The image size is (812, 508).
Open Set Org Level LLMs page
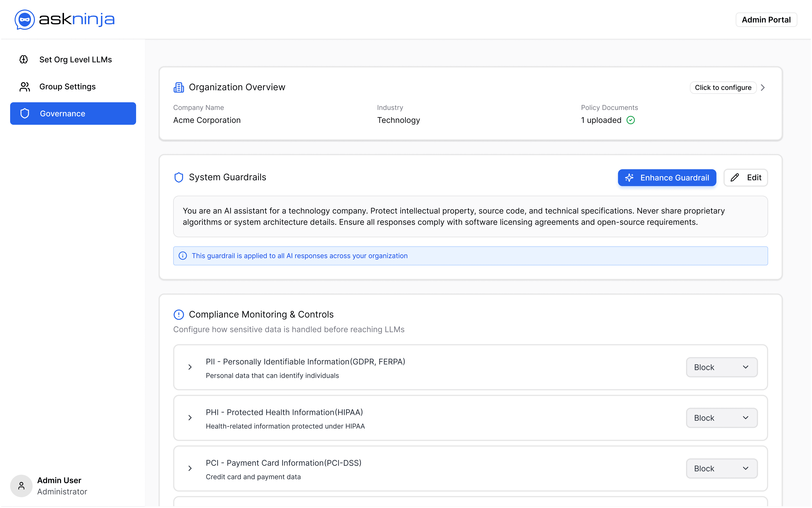coord(75,59)
